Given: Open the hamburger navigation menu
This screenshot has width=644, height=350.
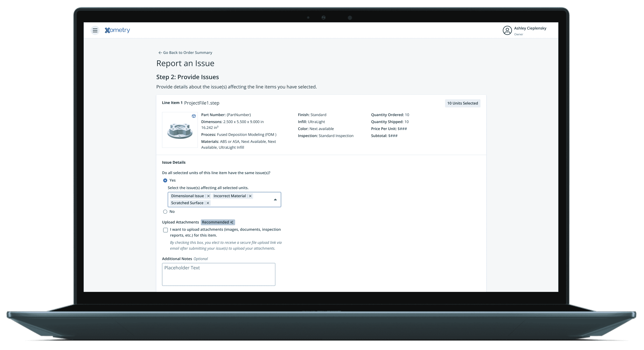Looking at the screenshot, I should click(95, 30).
